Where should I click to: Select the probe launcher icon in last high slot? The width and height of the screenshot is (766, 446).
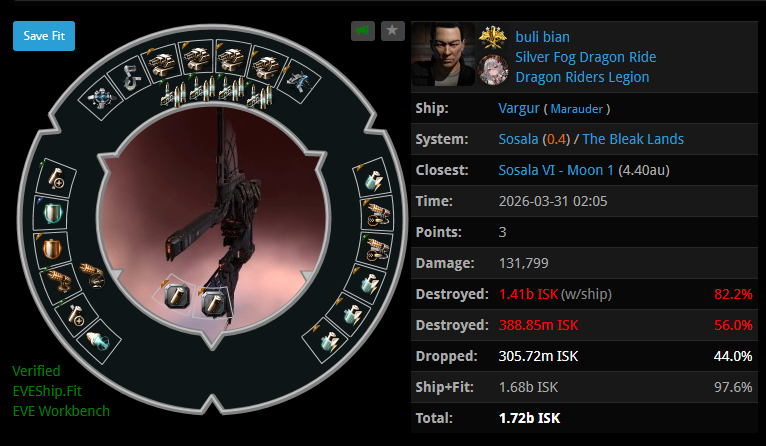298,81
